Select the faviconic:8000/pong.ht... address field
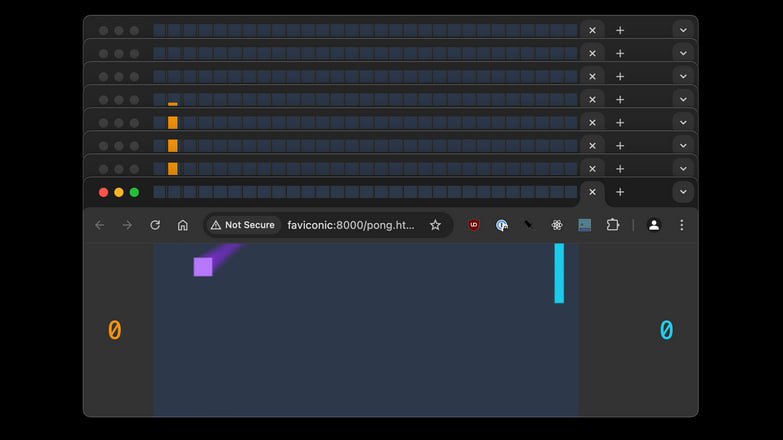This screenshot has height=440, width=783. (351, 225)
